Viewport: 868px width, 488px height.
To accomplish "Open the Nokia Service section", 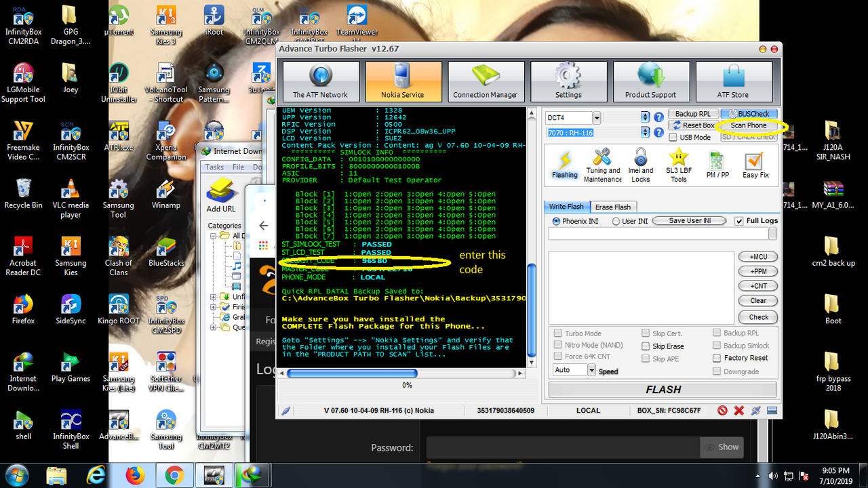I will coord(403,81).
